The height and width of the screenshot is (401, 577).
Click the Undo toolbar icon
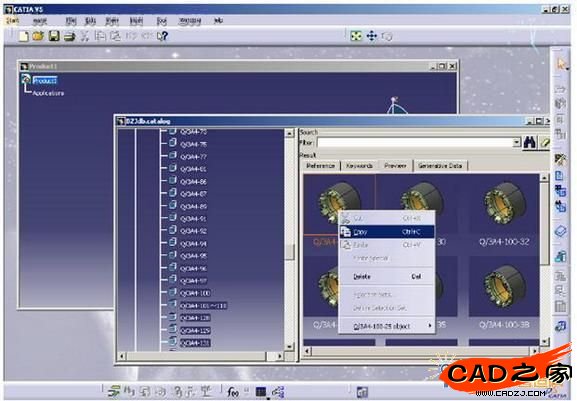click(131, 36)
